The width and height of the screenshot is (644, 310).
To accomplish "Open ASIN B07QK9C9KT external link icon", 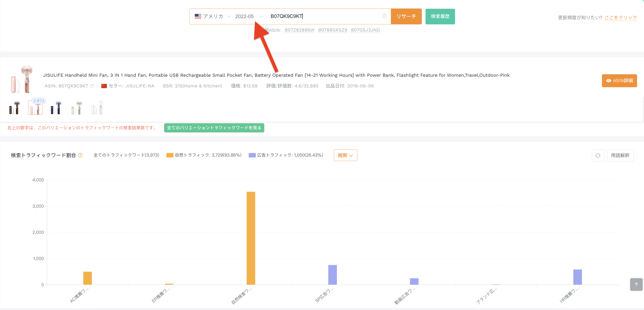I will (x=92, y=86).
